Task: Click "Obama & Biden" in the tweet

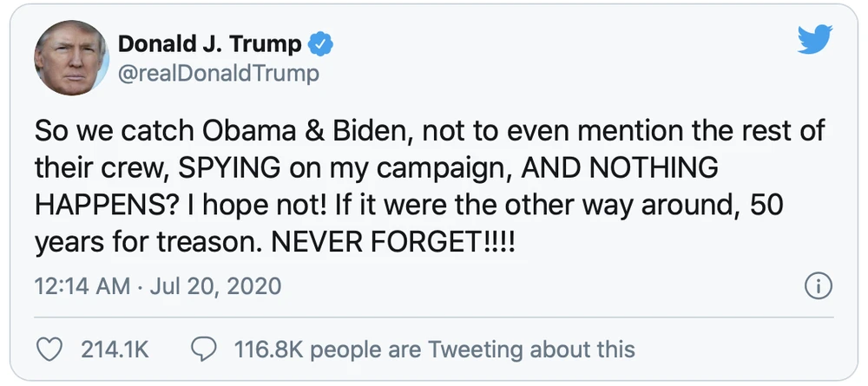Action: [x=279, y=130]
